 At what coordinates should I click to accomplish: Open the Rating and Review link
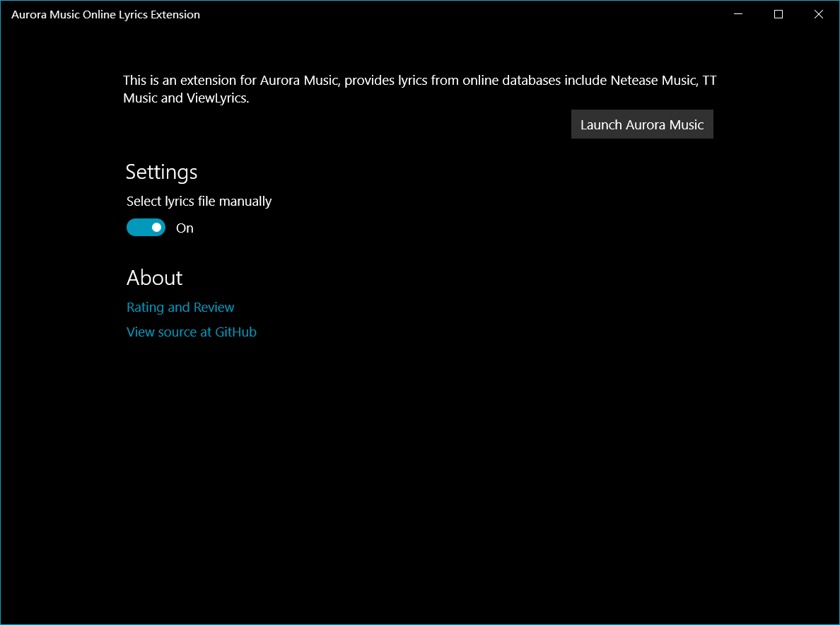[x=180, y=307]
